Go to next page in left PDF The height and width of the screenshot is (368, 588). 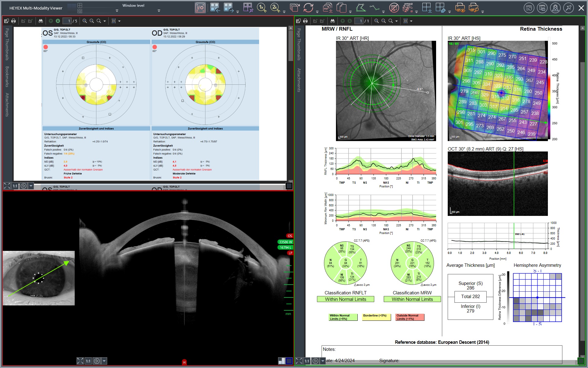coord(58,21)
